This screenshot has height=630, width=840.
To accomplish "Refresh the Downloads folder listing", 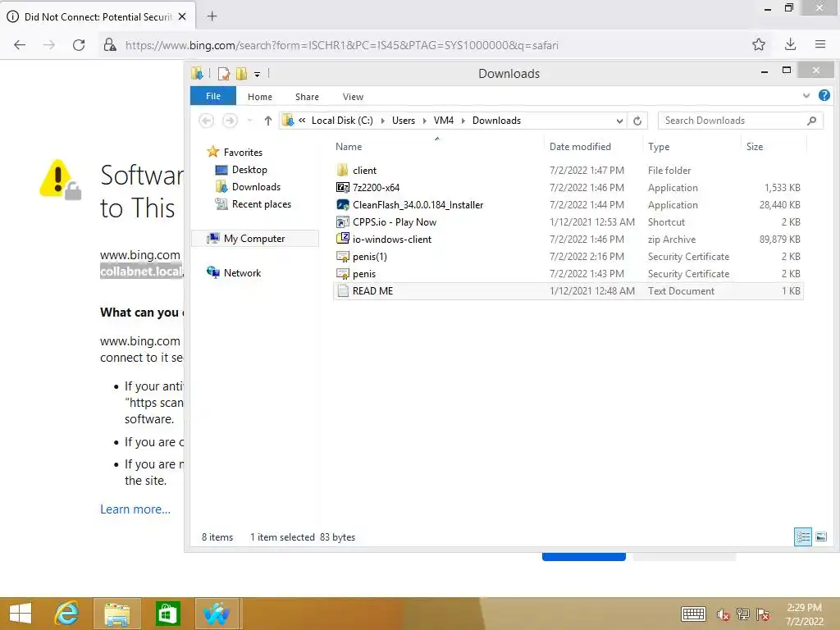I will coord(637,121).
